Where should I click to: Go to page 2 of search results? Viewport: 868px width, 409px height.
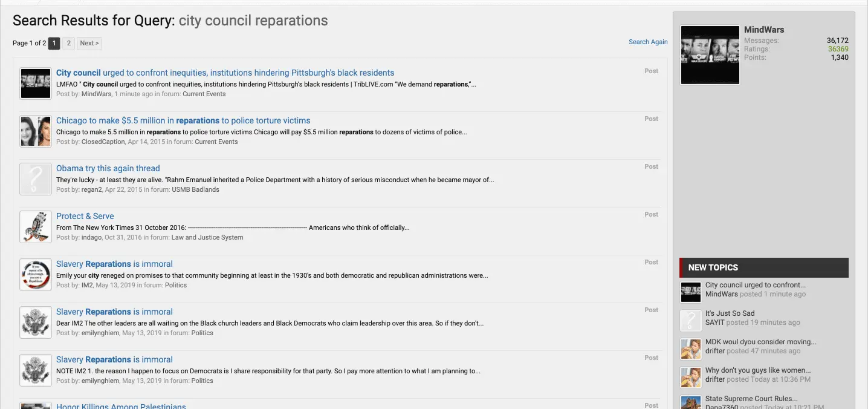pyautogui.click(x=69, y=43)
